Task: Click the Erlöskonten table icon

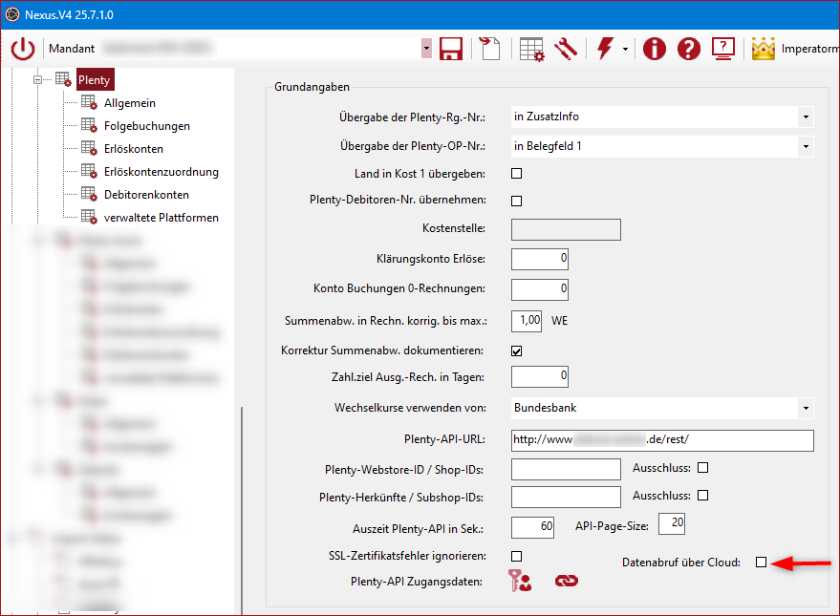Action: click(89, 148)
